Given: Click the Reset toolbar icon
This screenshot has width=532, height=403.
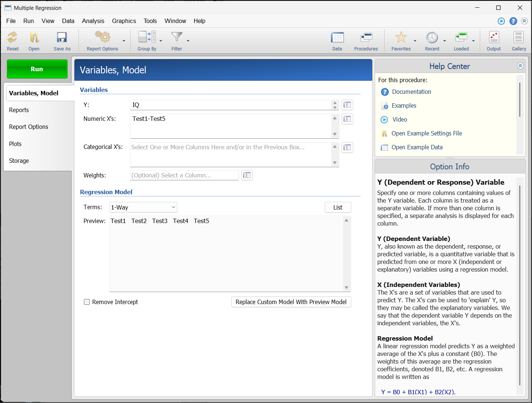Looking at the screenshot, I should (13, 41).
